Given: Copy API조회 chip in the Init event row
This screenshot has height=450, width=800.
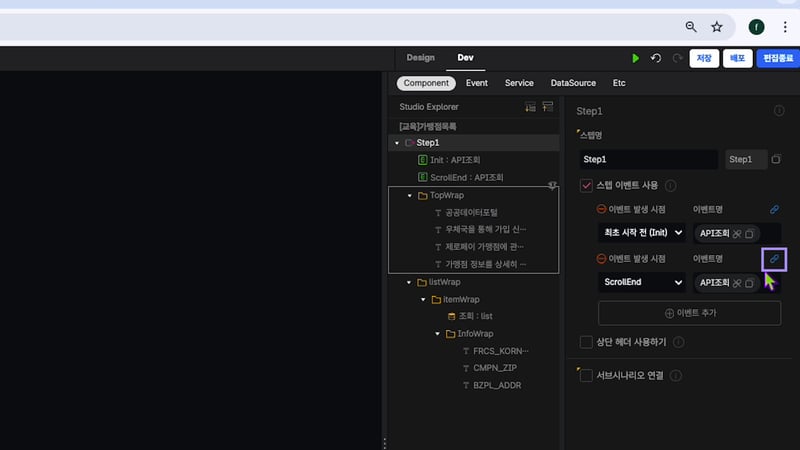Looking at the screenshot, I should (x=749, y=234).
